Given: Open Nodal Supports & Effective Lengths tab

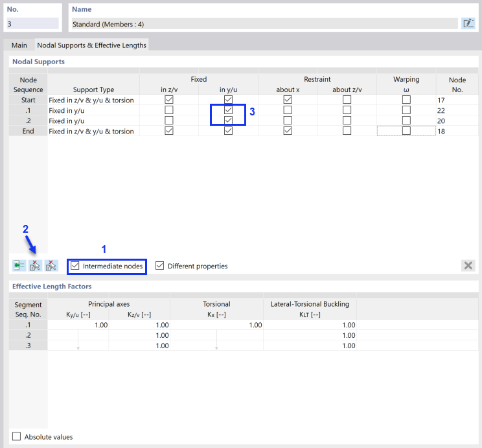Looking at the screenshot, I should tap(91, 45).
